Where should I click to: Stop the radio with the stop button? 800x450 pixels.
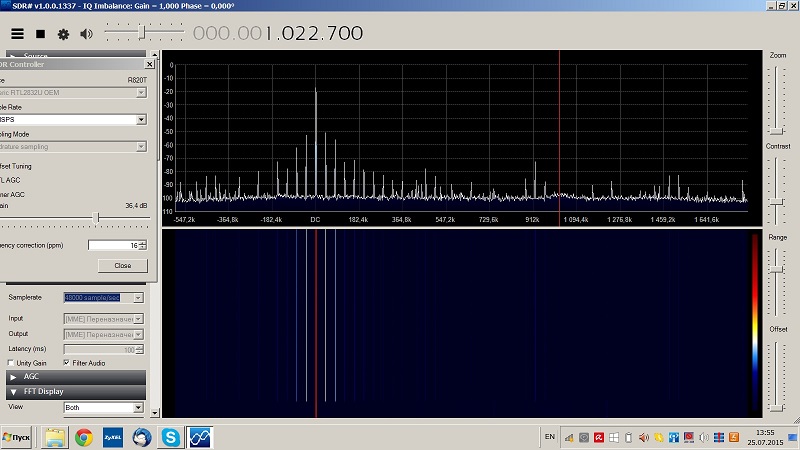[x=40, y=34]
